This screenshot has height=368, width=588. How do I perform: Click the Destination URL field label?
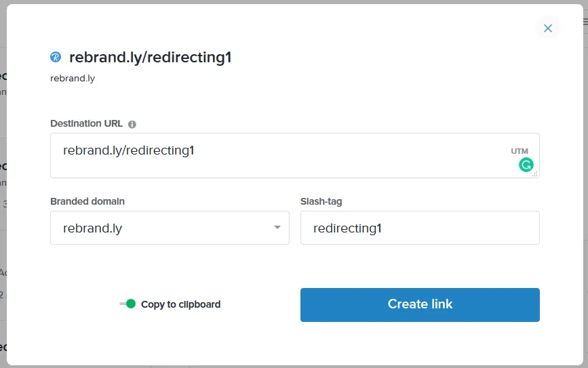(x=86, y=124)
